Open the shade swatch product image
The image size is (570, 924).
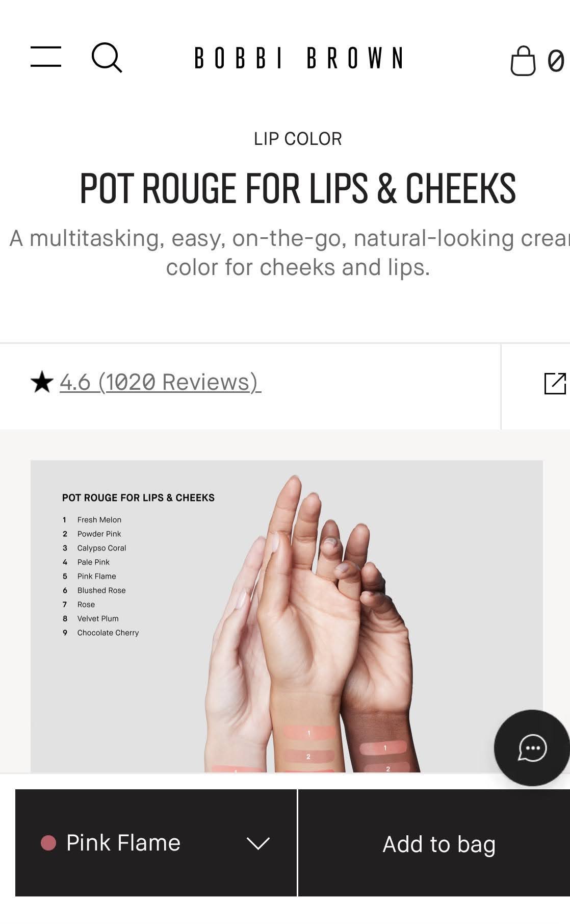[287, 616]
